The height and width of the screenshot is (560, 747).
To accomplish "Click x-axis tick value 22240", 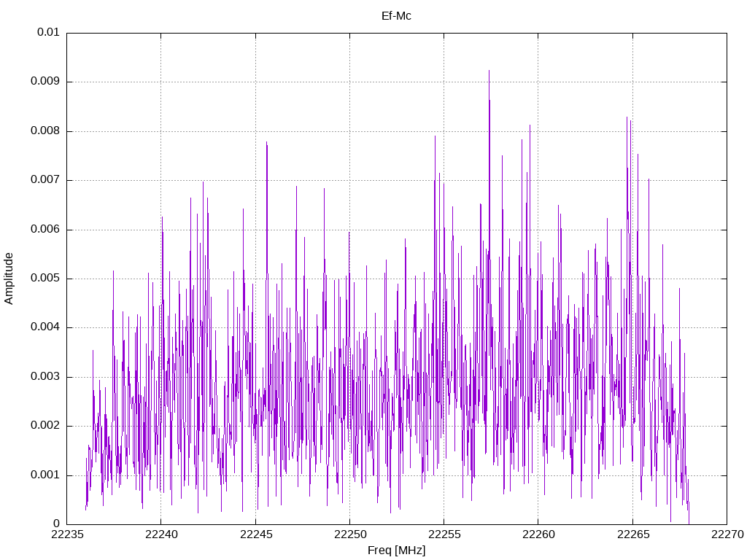I will coord(161,534).
